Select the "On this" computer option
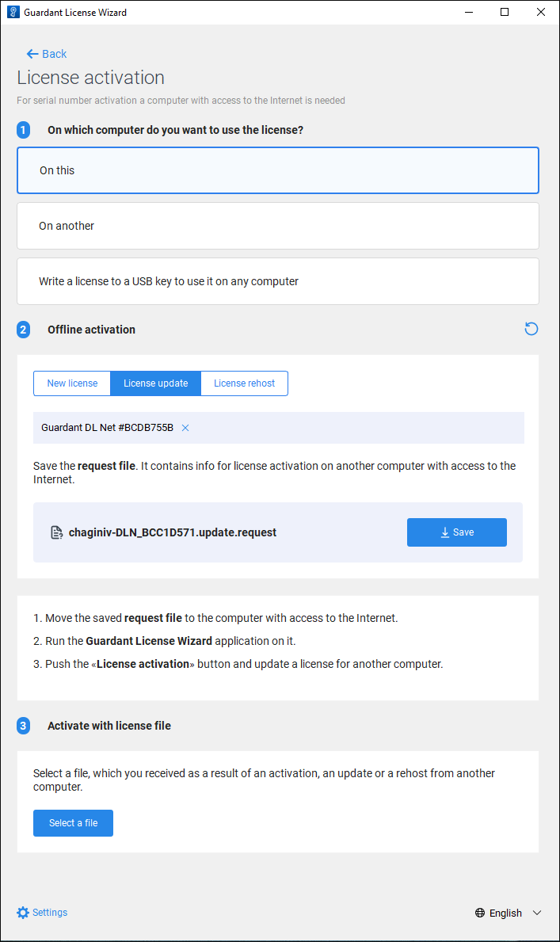560x942 pixels. click(277, 170)
